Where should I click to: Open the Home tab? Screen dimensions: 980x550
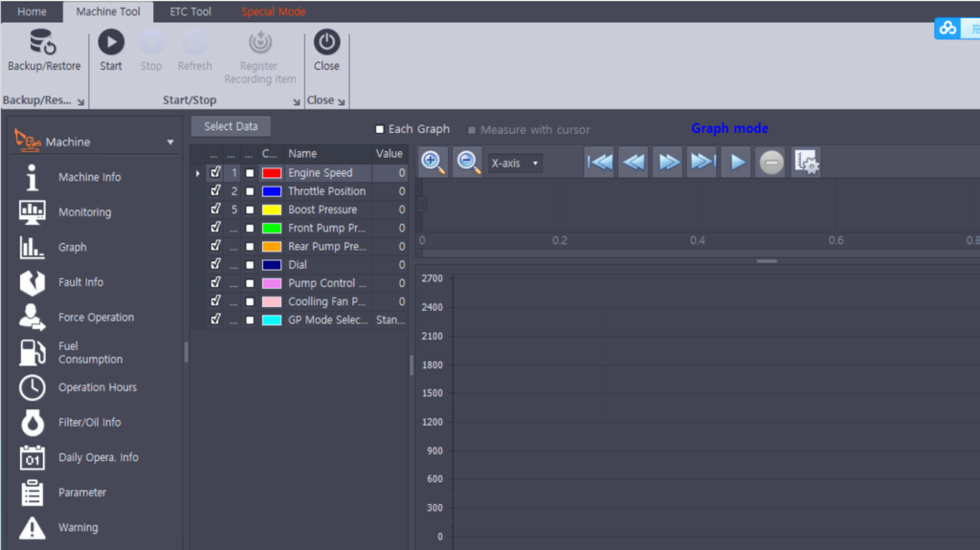(x=32, y=11)
